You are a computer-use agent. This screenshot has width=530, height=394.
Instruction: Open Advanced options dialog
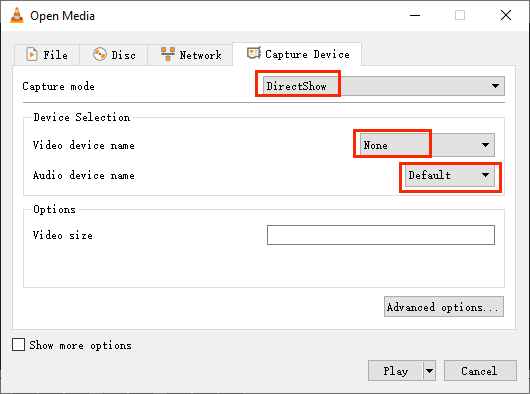pyautogui.click(x=444, y=307)
